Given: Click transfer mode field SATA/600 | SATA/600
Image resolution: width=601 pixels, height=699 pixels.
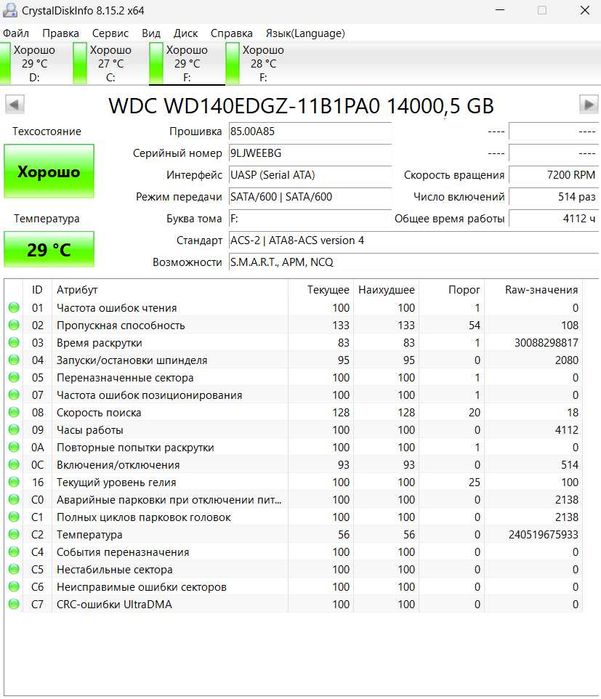Looking at the screenshot, I should click(310, 197).
